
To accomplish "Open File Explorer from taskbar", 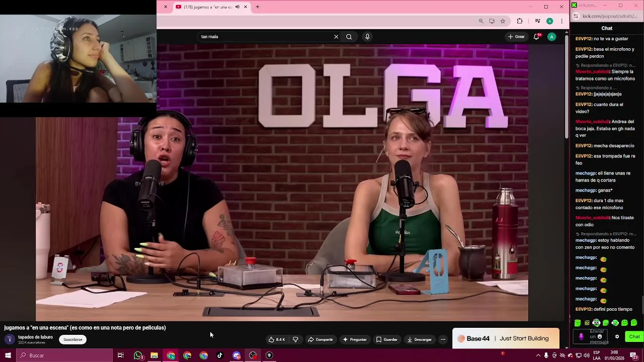I will point(154,355).
